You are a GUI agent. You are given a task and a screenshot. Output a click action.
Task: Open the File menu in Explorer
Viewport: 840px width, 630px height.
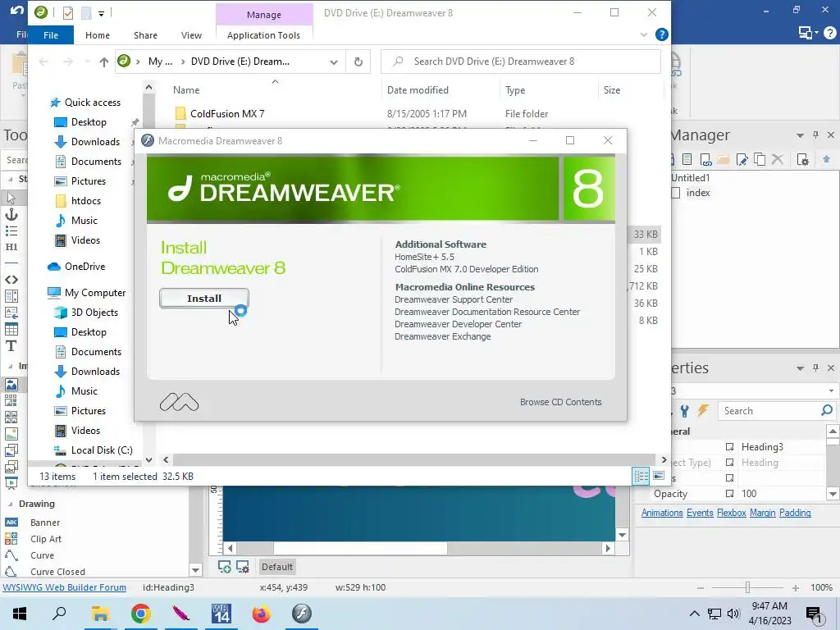(51, 34)
